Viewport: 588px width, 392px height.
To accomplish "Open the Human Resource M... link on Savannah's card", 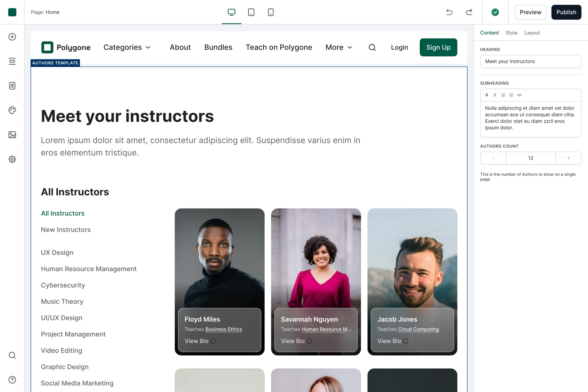I will pos(326,329).
